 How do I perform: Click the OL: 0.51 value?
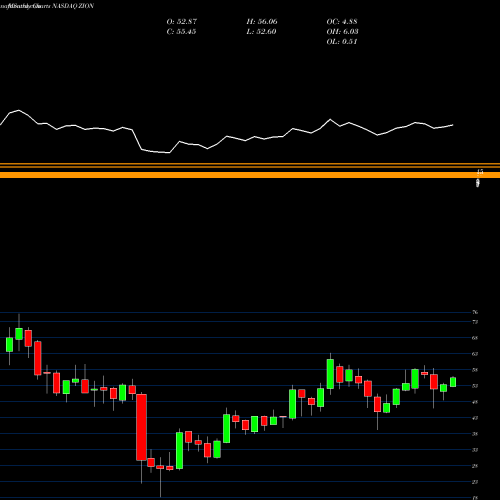point(342,41)
